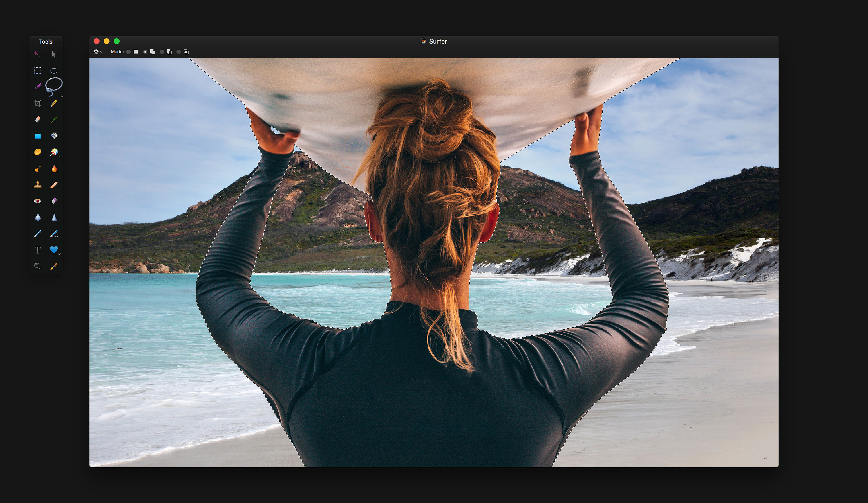The height and width of the screenshot is (503, 868).
Task: Select the Type text tool
Action: click(x=38, y=250)
